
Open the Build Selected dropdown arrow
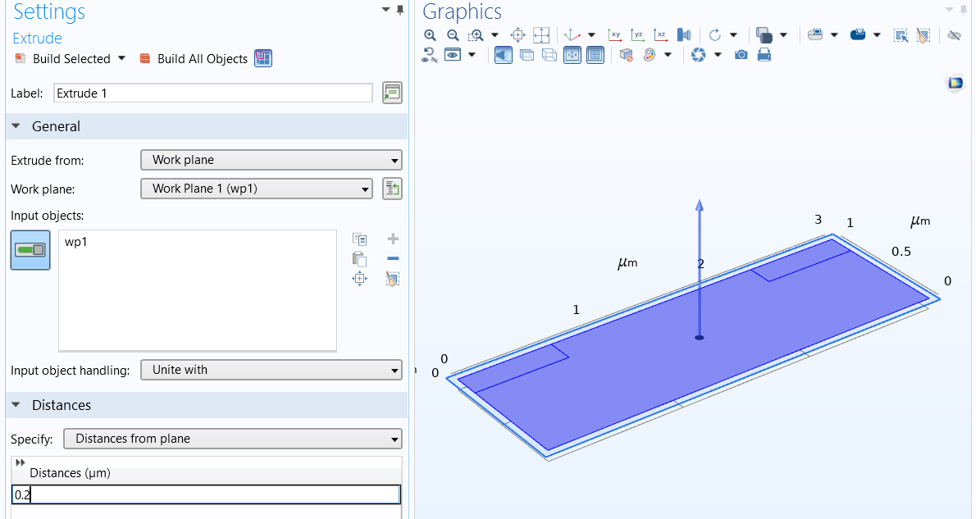click(122, 58)
